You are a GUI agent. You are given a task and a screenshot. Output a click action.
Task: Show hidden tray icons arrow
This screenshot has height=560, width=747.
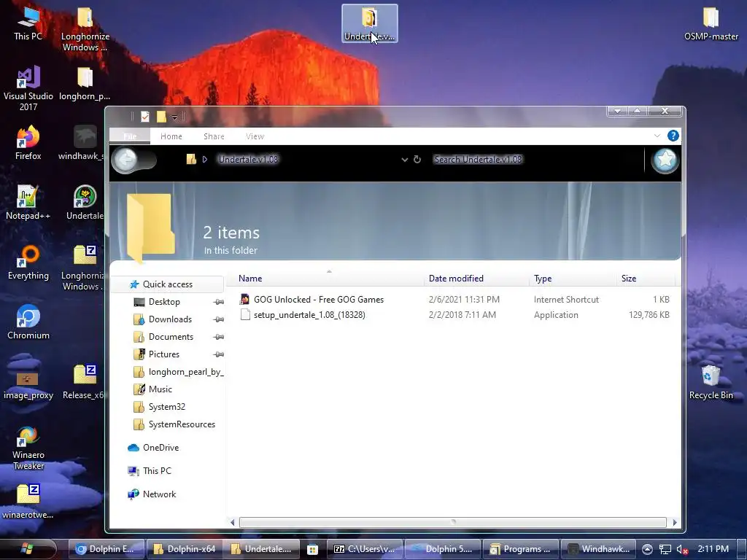pos(647,549)
